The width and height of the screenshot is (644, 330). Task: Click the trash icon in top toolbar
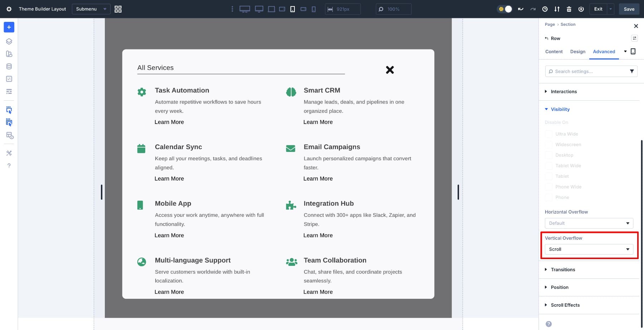pyautogui.click(x=569, y=9)
